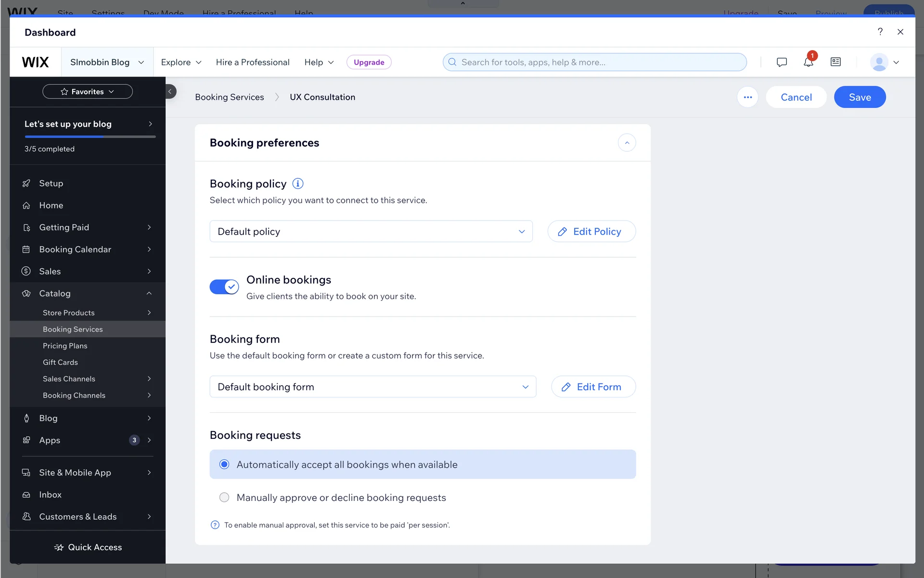Click the blog setup progress bar

click(x=90, y=137)
